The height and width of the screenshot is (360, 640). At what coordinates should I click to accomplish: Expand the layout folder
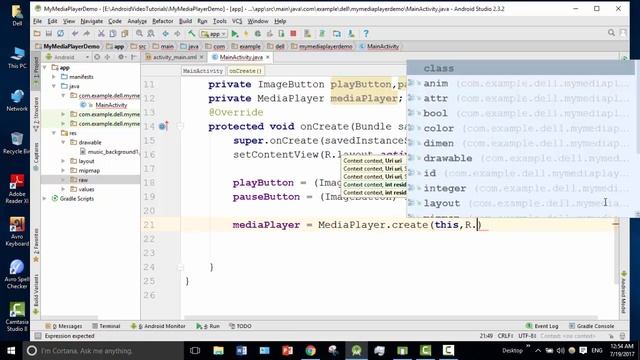click(63, 161)
